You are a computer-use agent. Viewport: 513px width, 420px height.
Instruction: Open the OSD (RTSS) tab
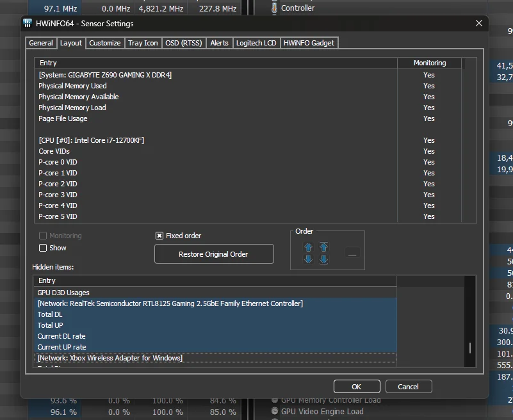coord(184,43)
